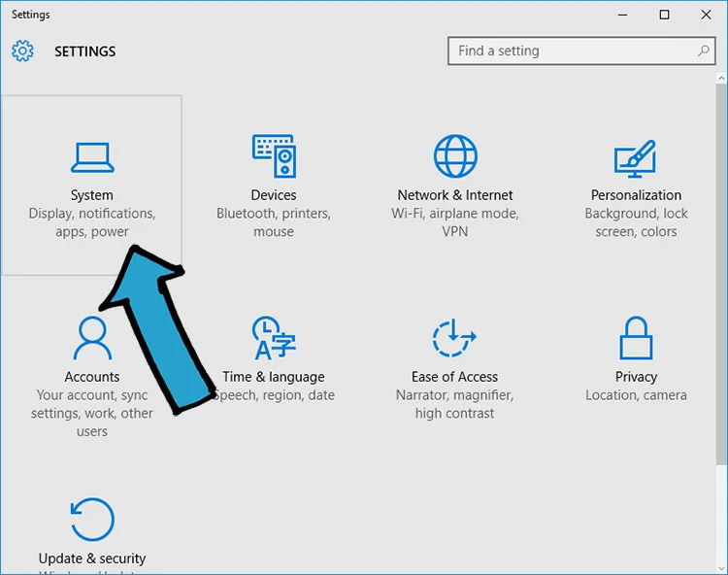
Task: Click 'Bluetooth, printers, mouse' description
Action: (274, 222)
